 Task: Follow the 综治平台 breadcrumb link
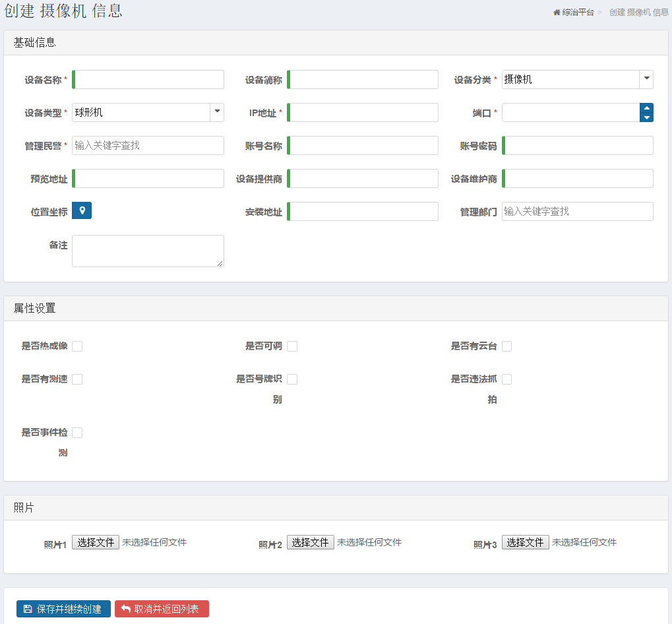pos(578,13)
